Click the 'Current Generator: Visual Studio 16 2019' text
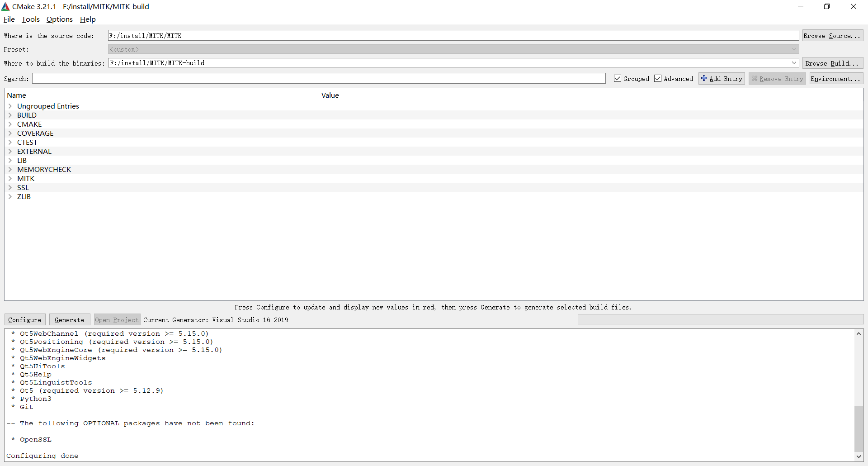The width and height of the screenshot is (868, 466). 216,319
